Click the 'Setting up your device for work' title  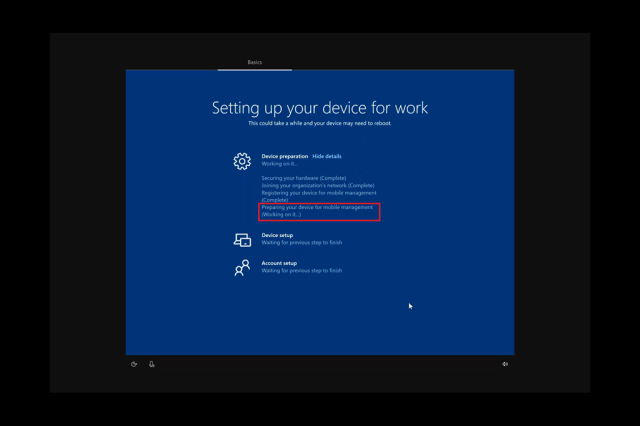click(x=320, y=107)
